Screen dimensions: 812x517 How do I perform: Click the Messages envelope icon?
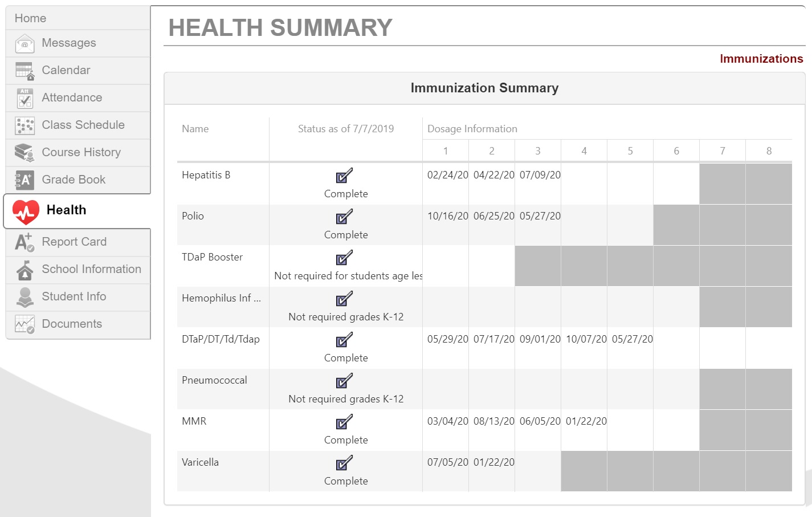point(25,43)
